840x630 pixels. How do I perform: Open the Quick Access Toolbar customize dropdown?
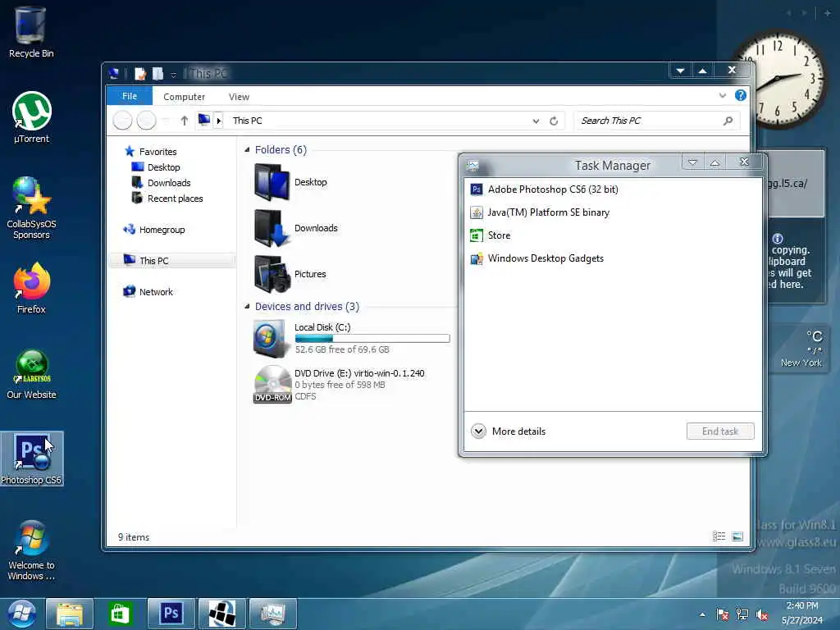174,75
